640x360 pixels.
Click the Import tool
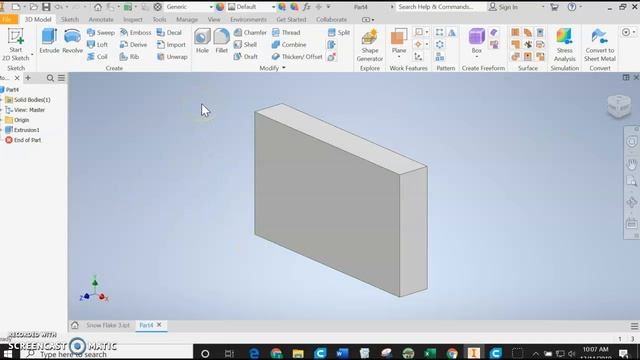[x=171, y=44]
